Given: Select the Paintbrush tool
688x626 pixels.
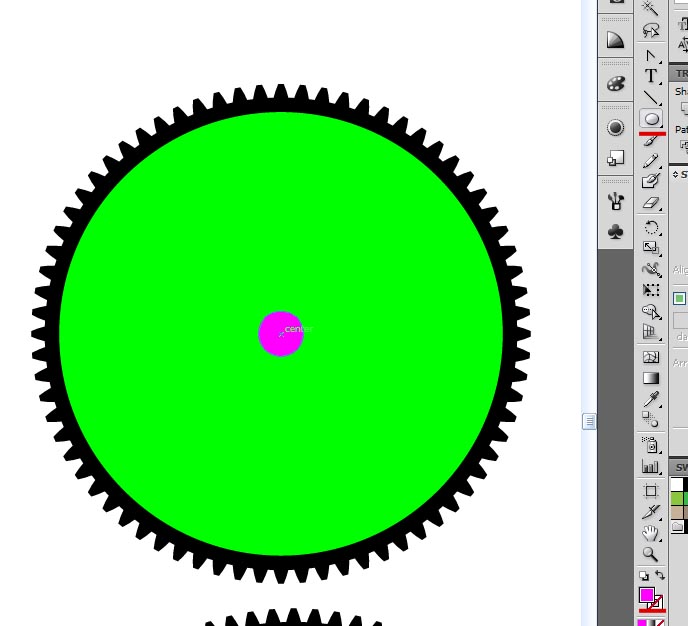Looking at the screenshot, I should [x=650, y=140].
